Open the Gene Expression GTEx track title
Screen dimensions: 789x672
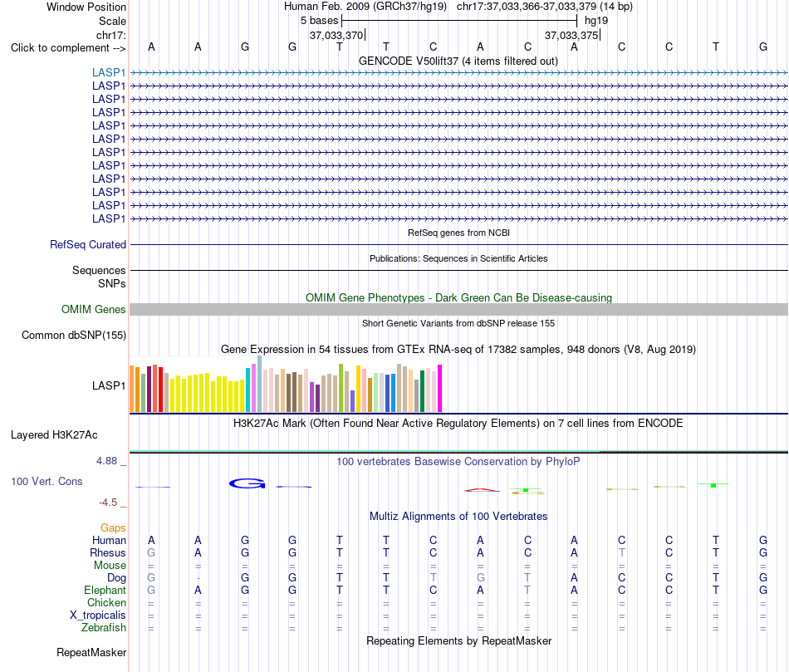458,350
